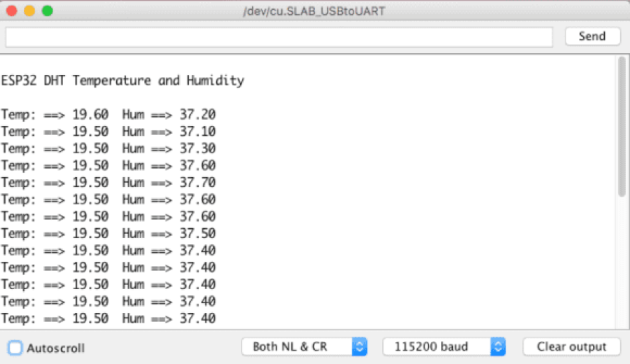630x364 pixels.
Task: Click the output line showing Hum 37.70
Action: [x=108, y=183]
